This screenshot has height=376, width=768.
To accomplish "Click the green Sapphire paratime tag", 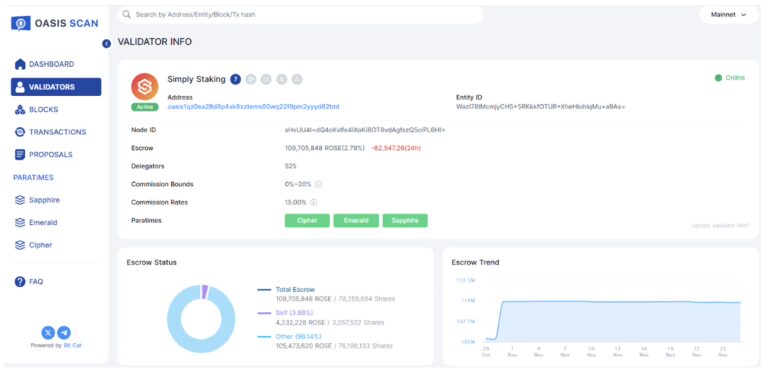I will [x=405, y=221].
